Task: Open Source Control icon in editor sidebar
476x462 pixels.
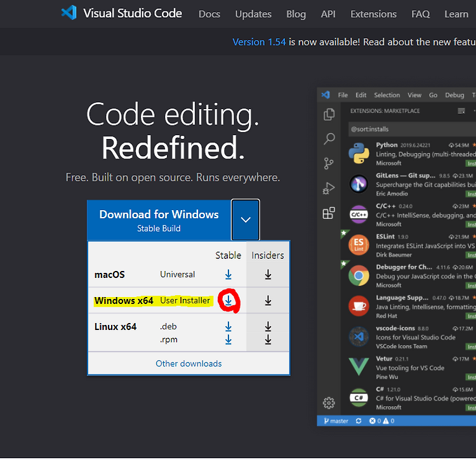Action: (x=329, y=164)
